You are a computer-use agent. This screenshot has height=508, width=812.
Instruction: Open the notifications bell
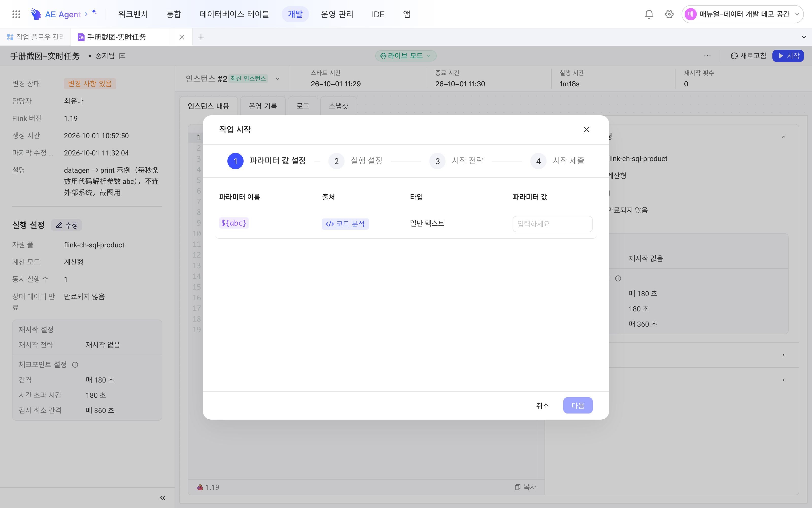click(649, 14)
